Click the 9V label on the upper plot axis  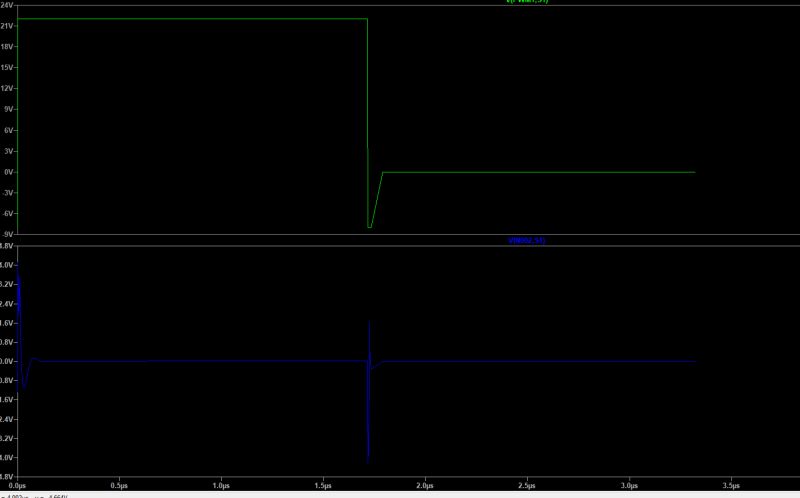point(9,109)
